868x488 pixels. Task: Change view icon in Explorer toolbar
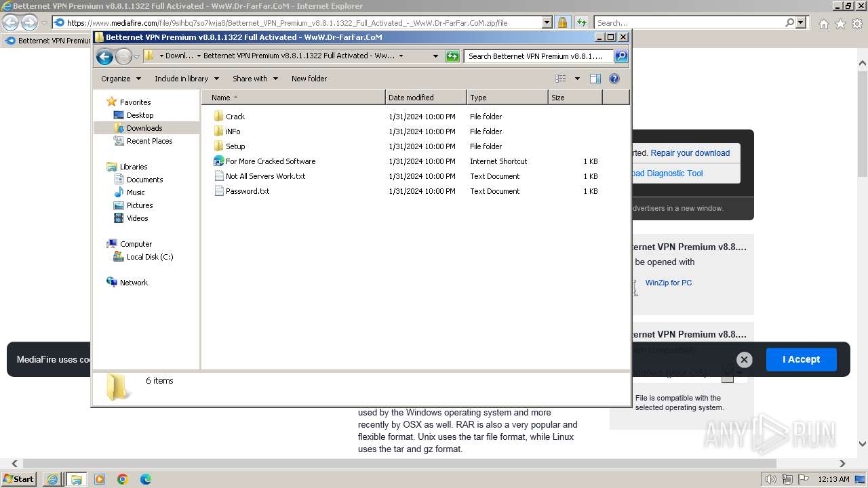coord(560,79)
